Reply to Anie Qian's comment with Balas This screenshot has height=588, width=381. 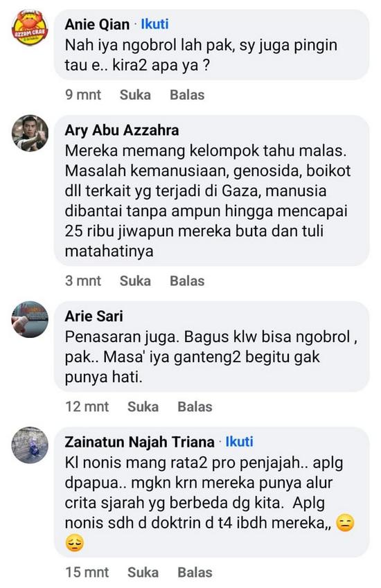187,94
